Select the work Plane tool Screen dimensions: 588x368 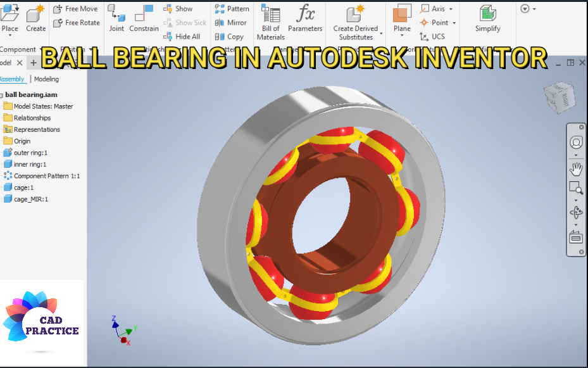402,18
